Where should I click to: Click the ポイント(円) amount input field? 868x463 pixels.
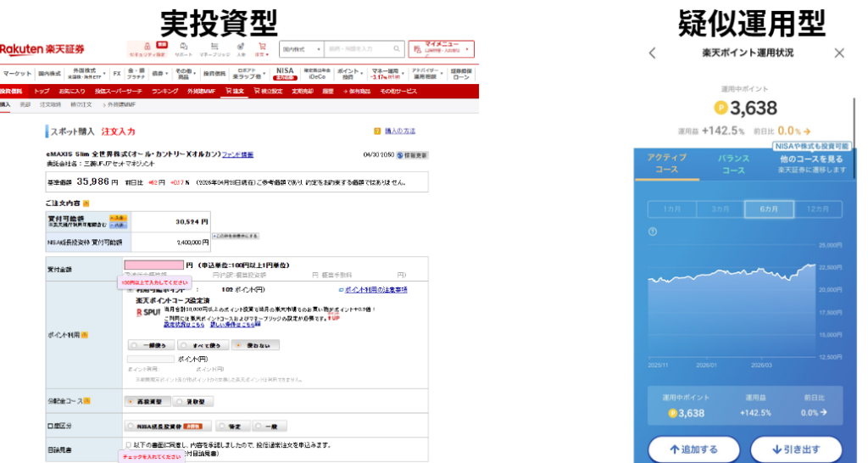tap(151, 359)
